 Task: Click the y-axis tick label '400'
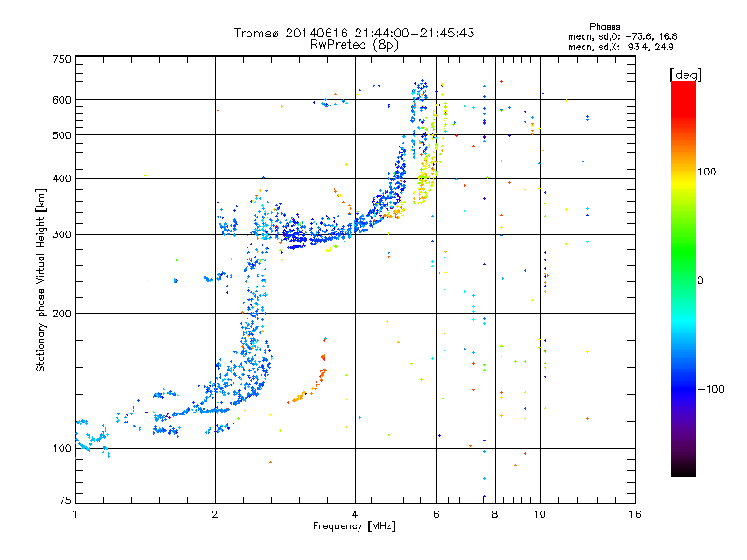62,179
